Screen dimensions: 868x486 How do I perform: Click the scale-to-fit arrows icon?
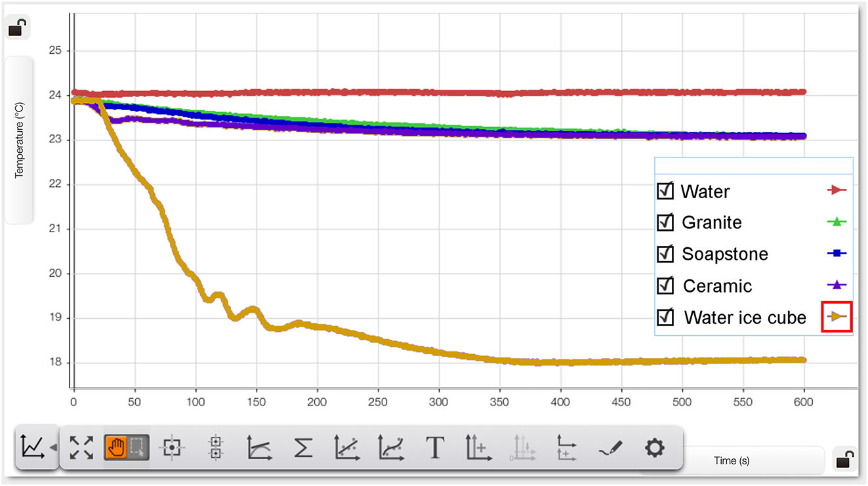[x=81, y=448]
